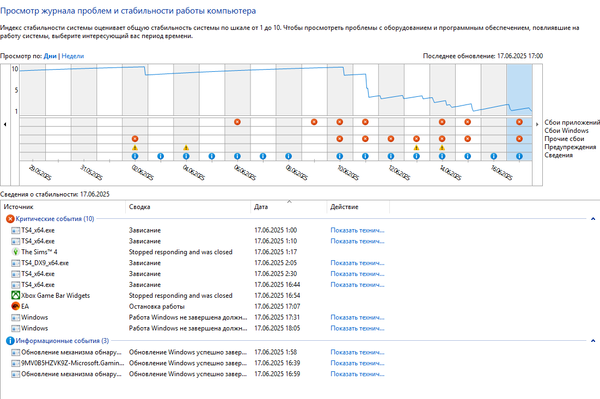This screenshot has height=399, width=600.
Task: Collapse the informational events group
Action: [x=593, y=340]
